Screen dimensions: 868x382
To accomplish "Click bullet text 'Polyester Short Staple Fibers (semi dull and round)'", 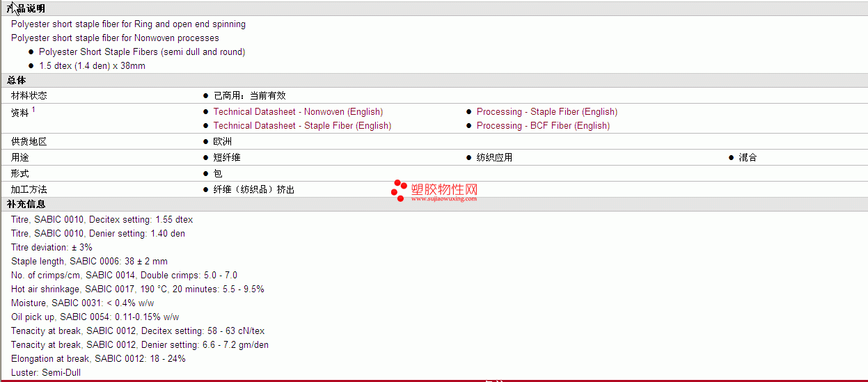I will click(x=142, y=51).
